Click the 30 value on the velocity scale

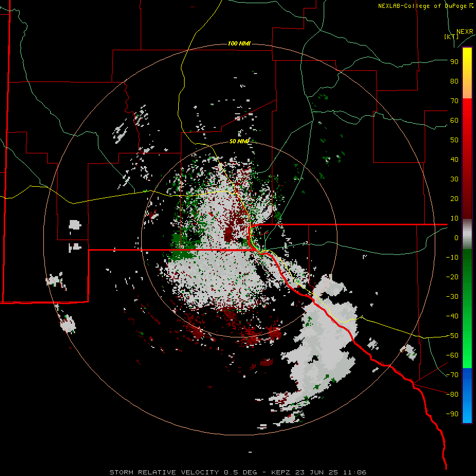point(454,179)
